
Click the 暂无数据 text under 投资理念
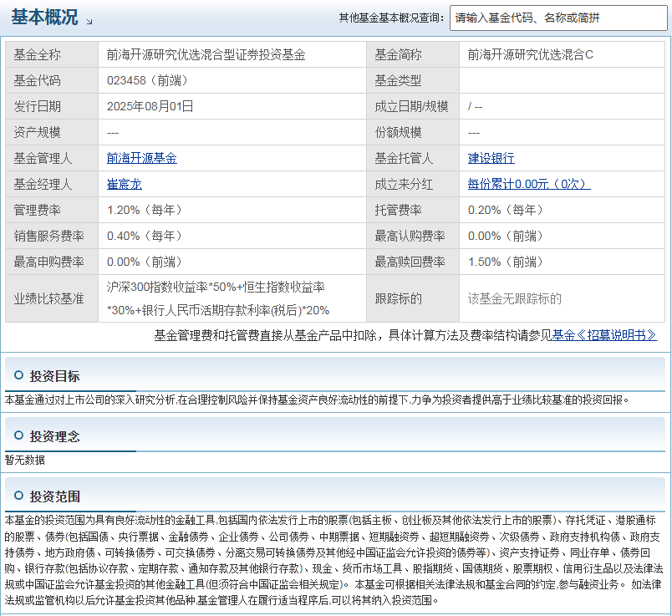coord(25,460)
